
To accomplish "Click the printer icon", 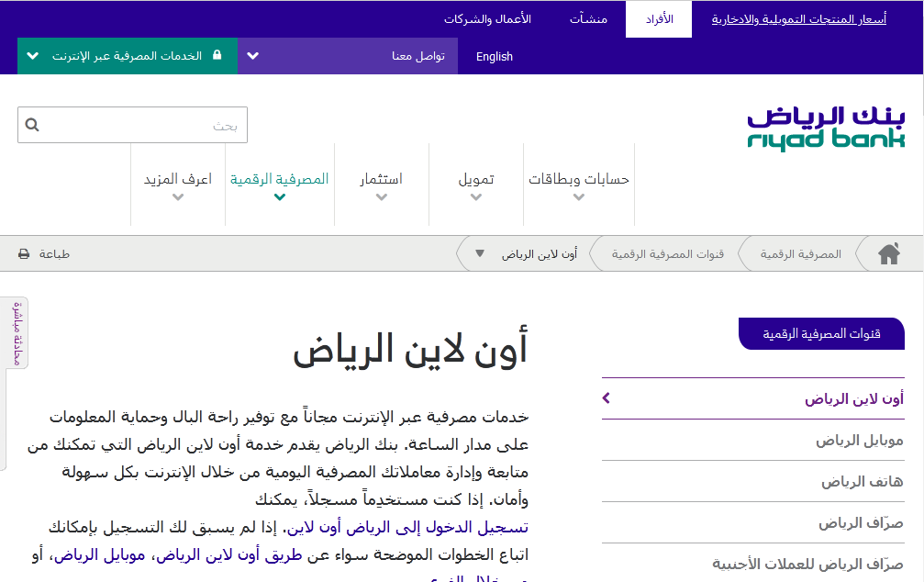I will (24, 254).
